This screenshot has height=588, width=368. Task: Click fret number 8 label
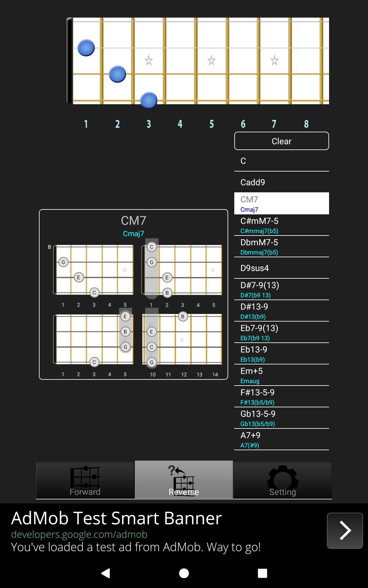pos(306,124)
